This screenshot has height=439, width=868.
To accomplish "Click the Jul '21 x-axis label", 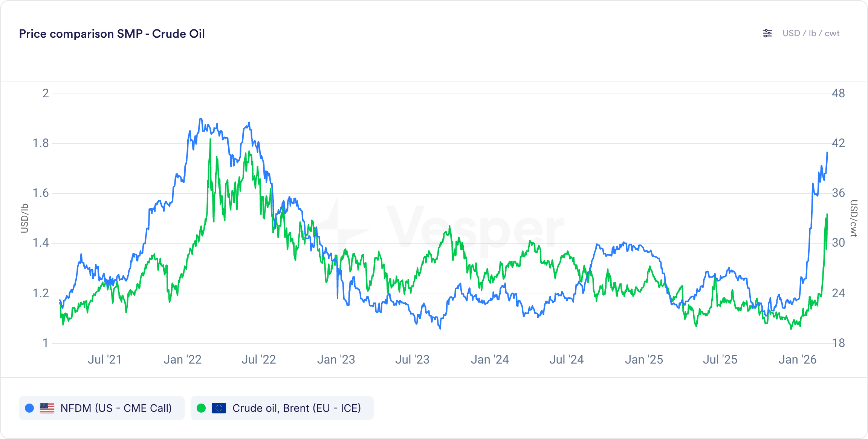I will (105, 359).
